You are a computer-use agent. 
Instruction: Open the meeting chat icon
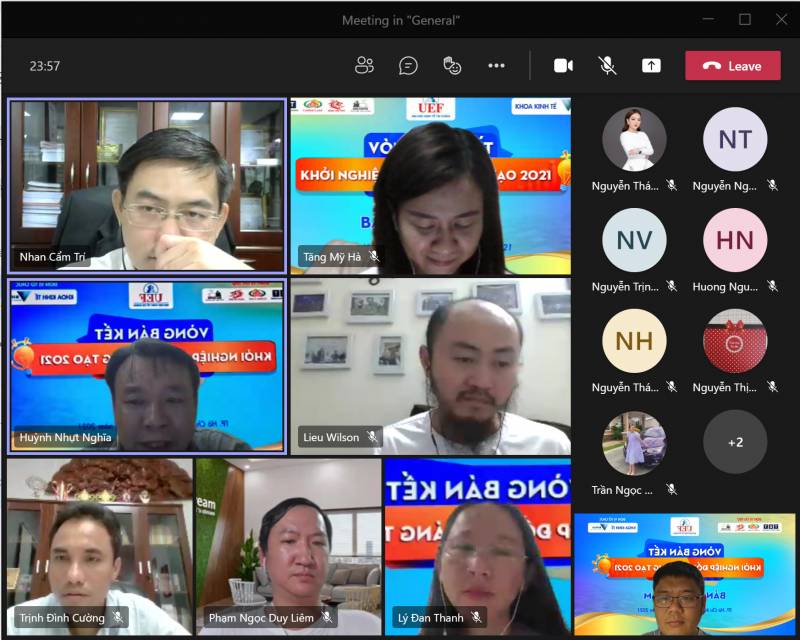pos(408,66)
